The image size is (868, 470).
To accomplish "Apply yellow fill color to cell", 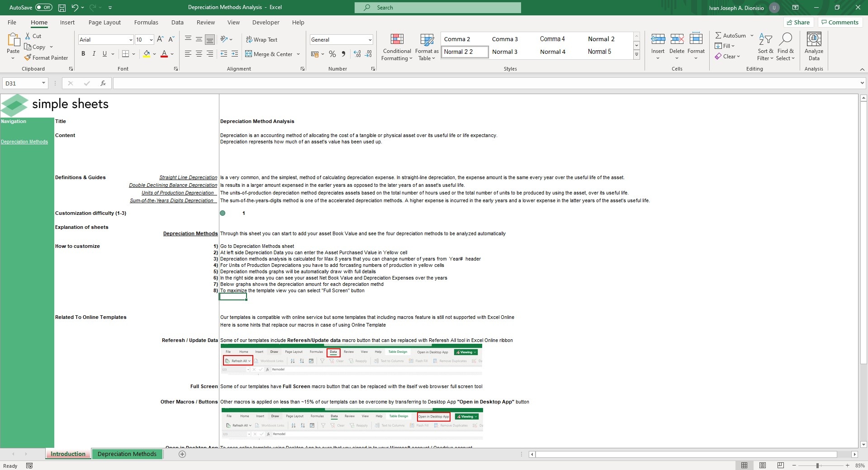I will coord(147,54).
